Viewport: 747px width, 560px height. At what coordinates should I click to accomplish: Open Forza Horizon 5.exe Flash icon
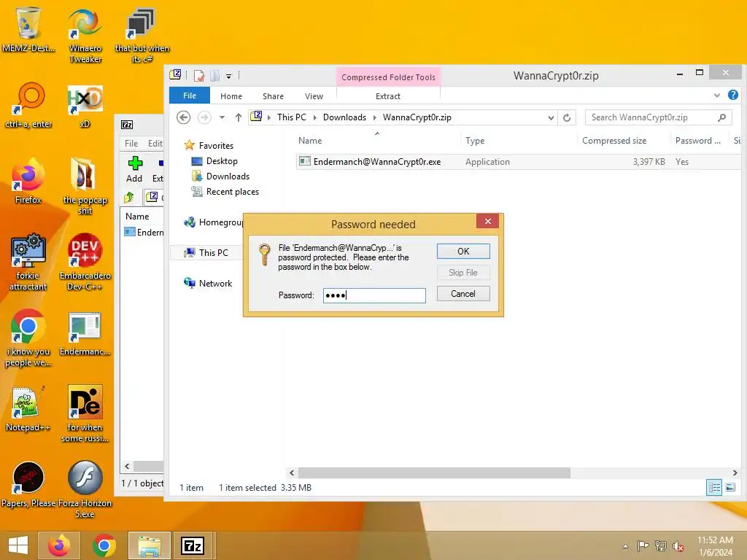(x=85, y=489)
